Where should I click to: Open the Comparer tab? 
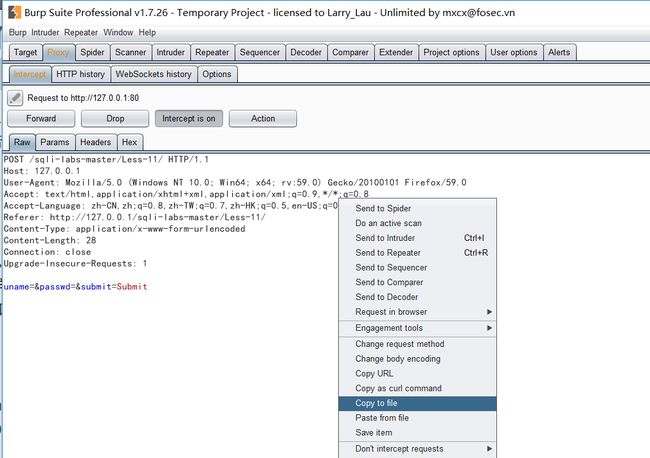tap(350, 52)
